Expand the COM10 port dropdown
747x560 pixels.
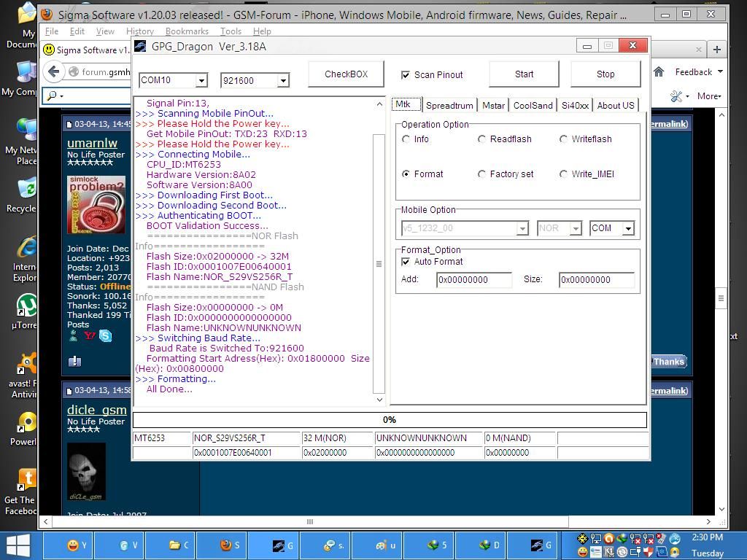point(201,80)
